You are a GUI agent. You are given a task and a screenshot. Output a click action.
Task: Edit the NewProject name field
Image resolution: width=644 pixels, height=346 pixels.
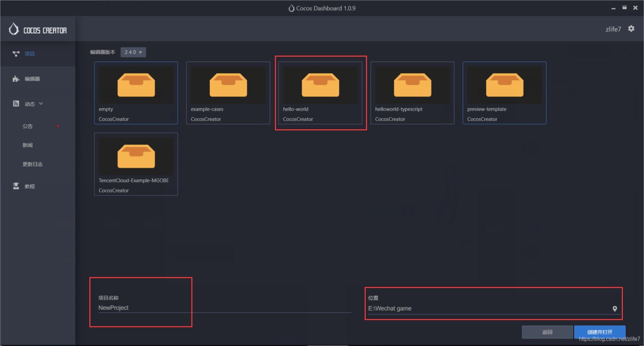[225, 308]
